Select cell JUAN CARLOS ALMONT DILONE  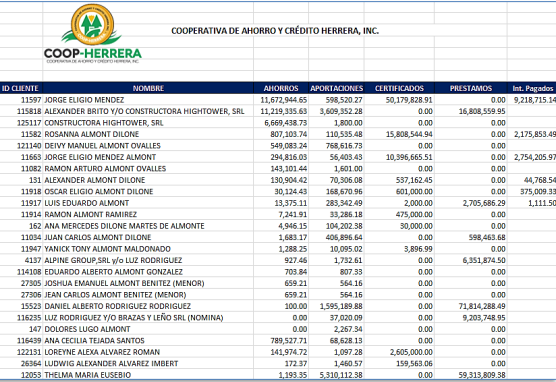pos(148,237)
